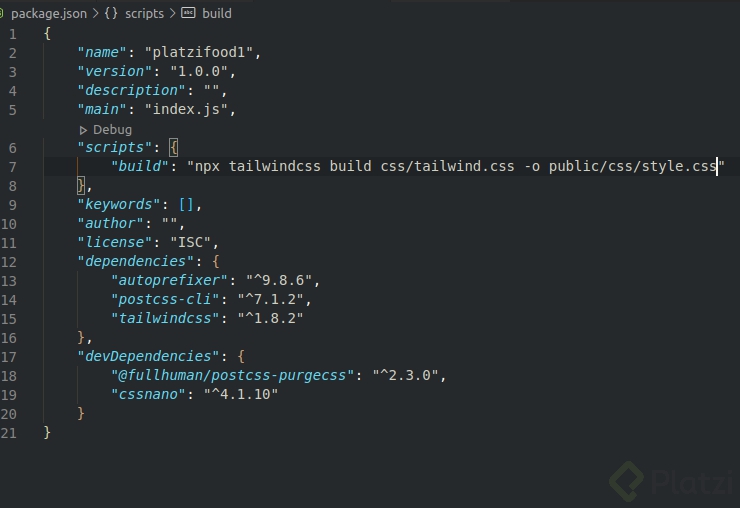This screenshot has height=508, width=740.
Task: Click the string symbol icon before build
Action: pyautogui.click(x=188, y=14)
